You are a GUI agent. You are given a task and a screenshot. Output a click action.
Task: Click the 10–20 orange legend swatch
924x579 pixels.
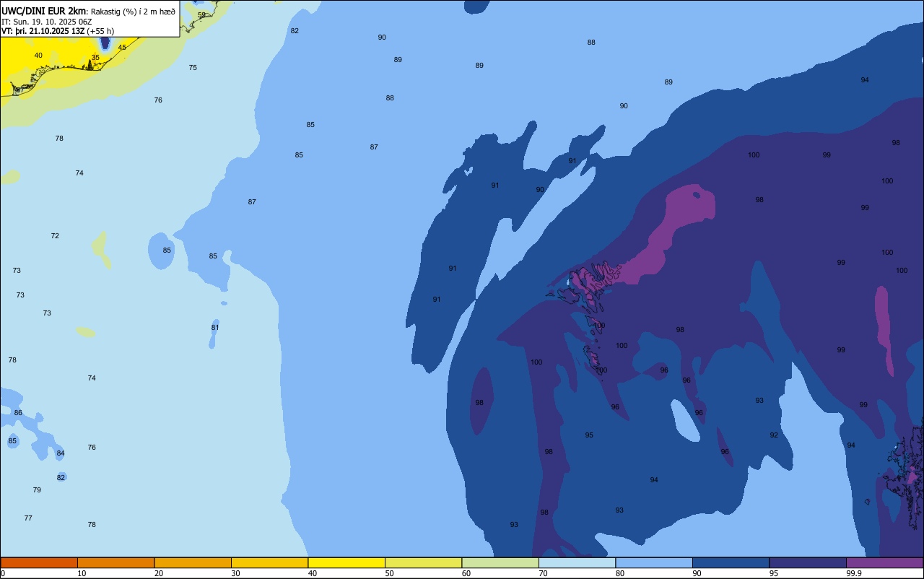tap(115, 562)
